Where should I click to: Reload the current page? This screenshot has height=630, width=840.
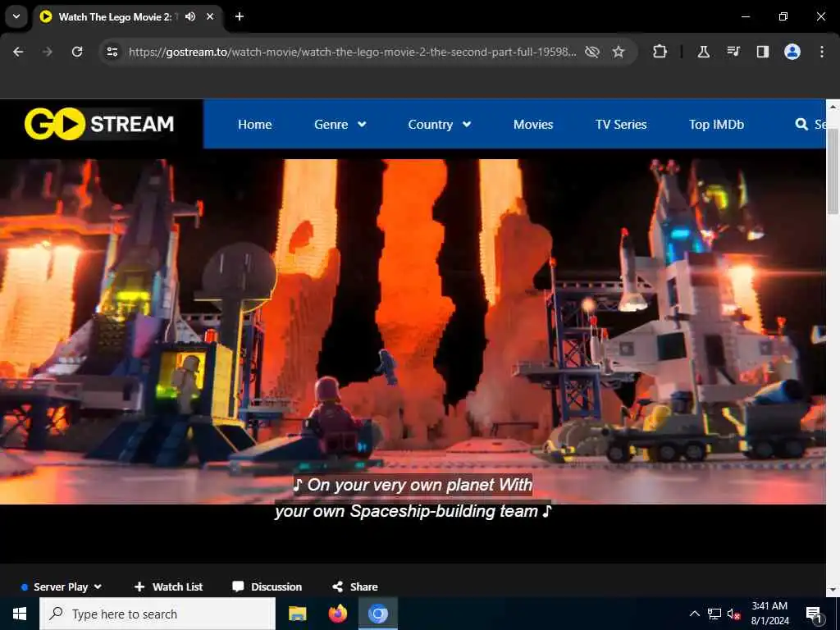[77, 52]
